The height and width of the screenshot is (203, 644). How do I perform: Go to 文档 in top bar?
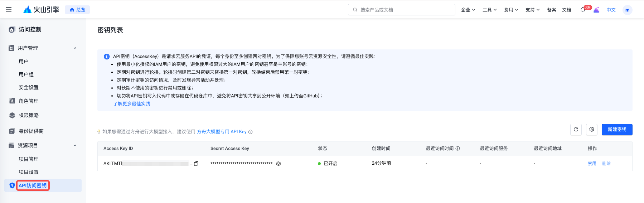click(566, 10)
